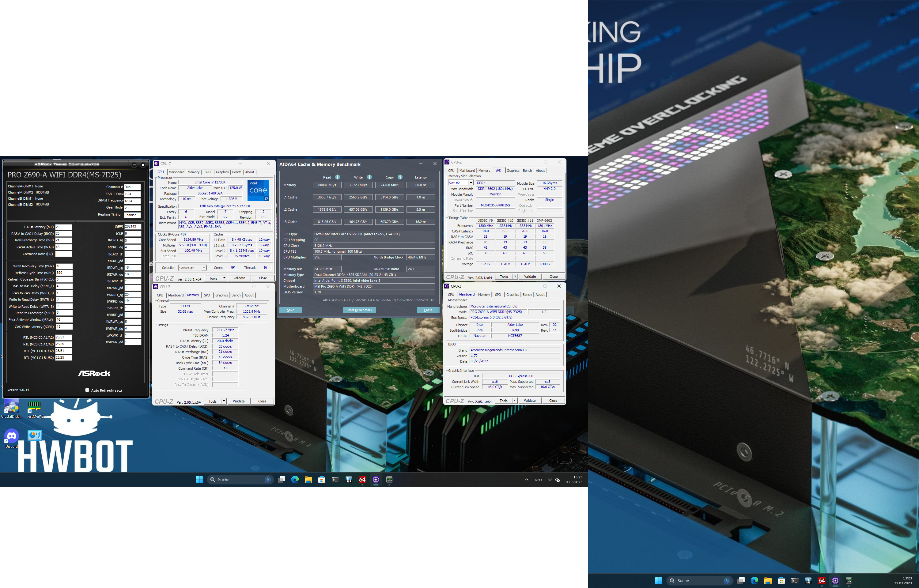Launch Edge from the second monitor taskbar

tap(754, 581)
